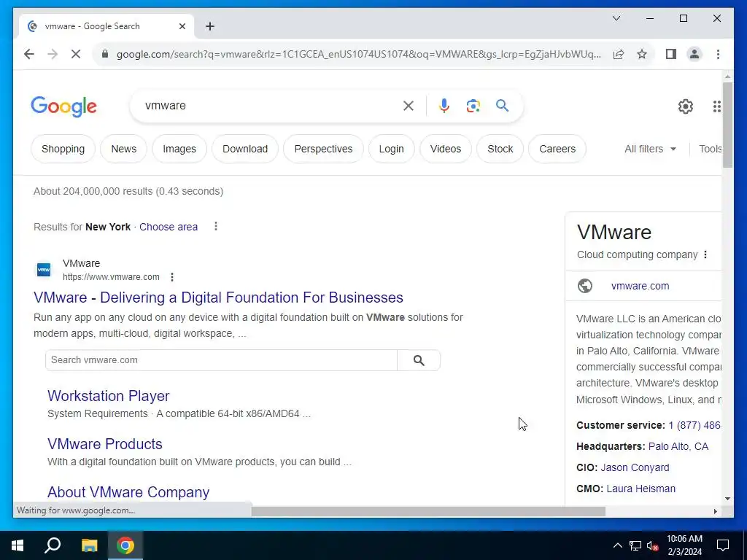Open Windows taskbar search
Screen dimensions: 747x560
[53, 545]
